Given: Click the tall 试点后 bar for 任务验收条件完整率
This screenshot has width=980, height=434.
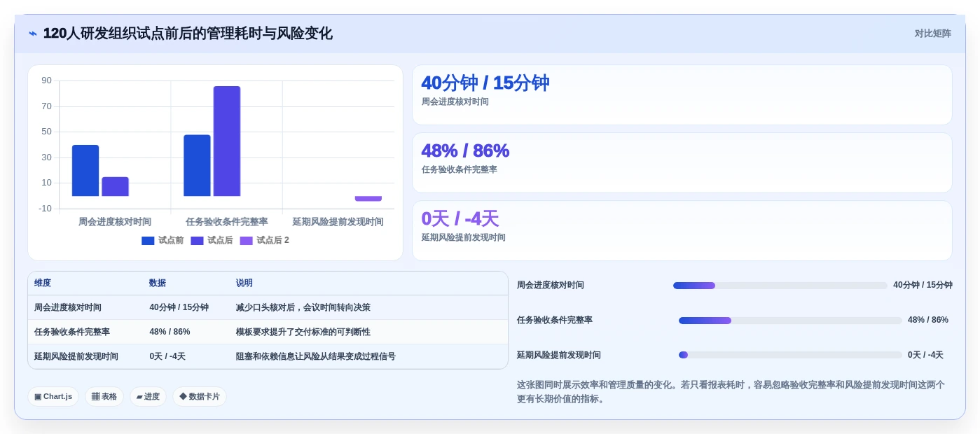Looking at the screenshot, I should (x=227, y=141).
